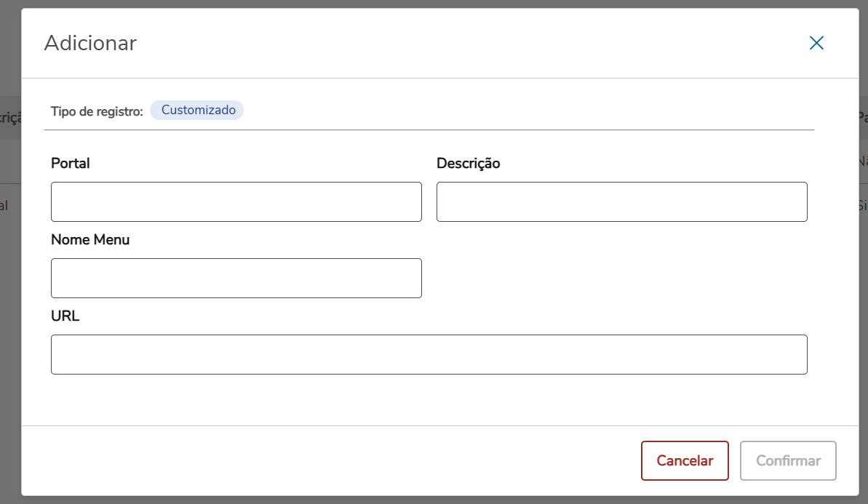Click into the Descrição input box
868x504 pixels.
[621, 201]
